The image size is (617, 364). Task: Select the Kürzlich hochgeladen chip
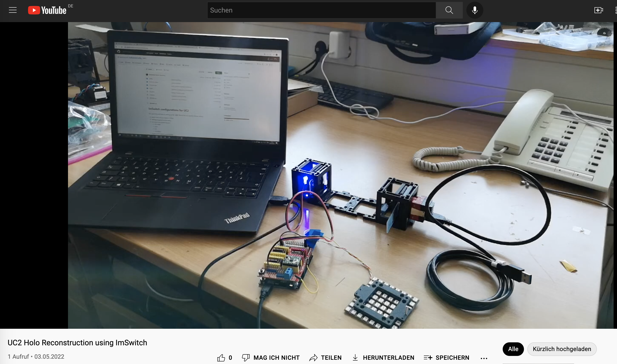[x=562, y=349]
